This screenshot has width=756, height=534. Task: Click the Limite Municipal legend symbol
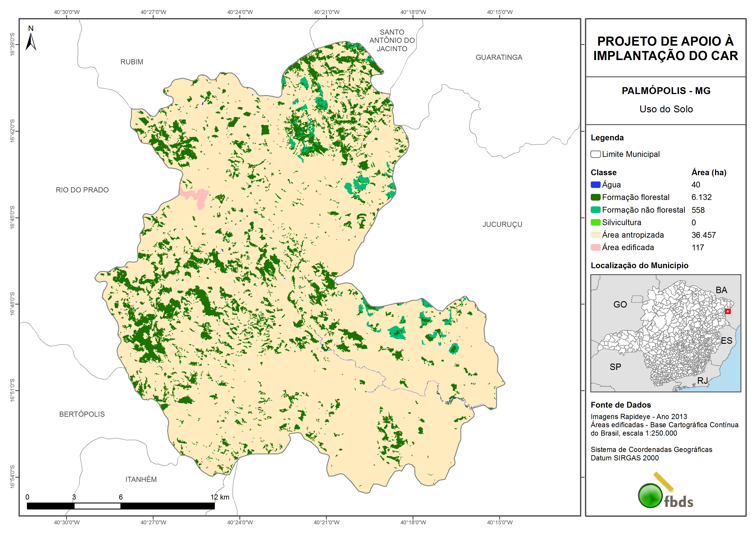[x=595, y=154]
